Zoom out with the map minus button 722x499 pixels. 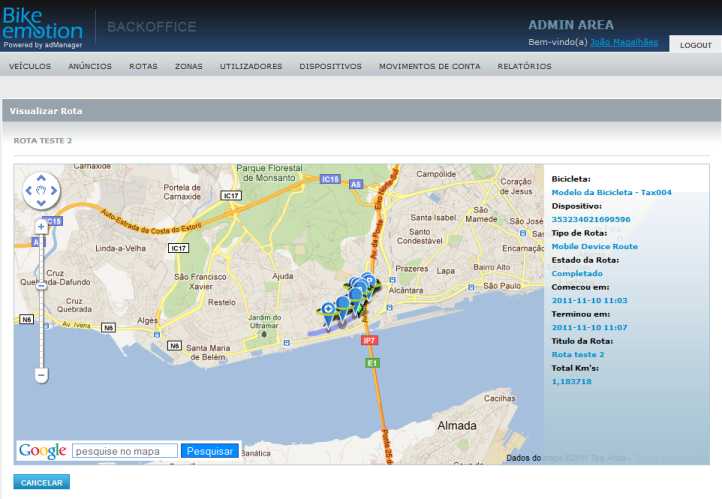pyautogui.click(x=41, y=375)
